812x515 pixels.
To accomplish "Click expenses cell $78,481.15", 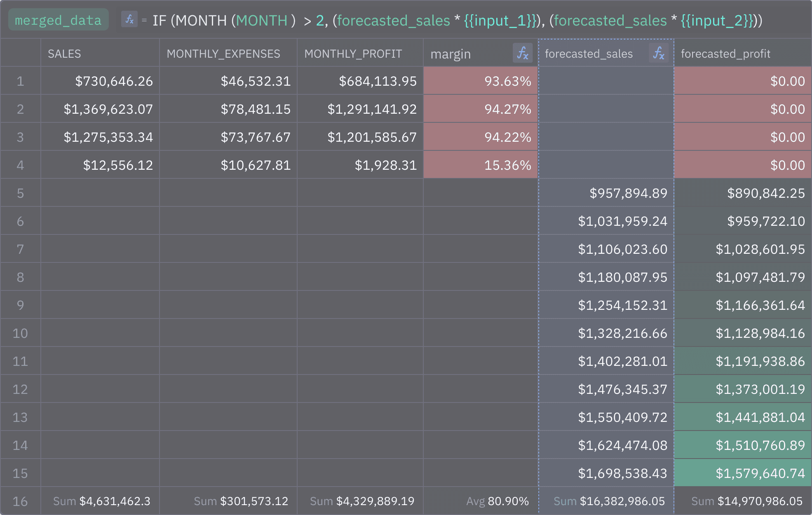I will [x=228, y=109].
